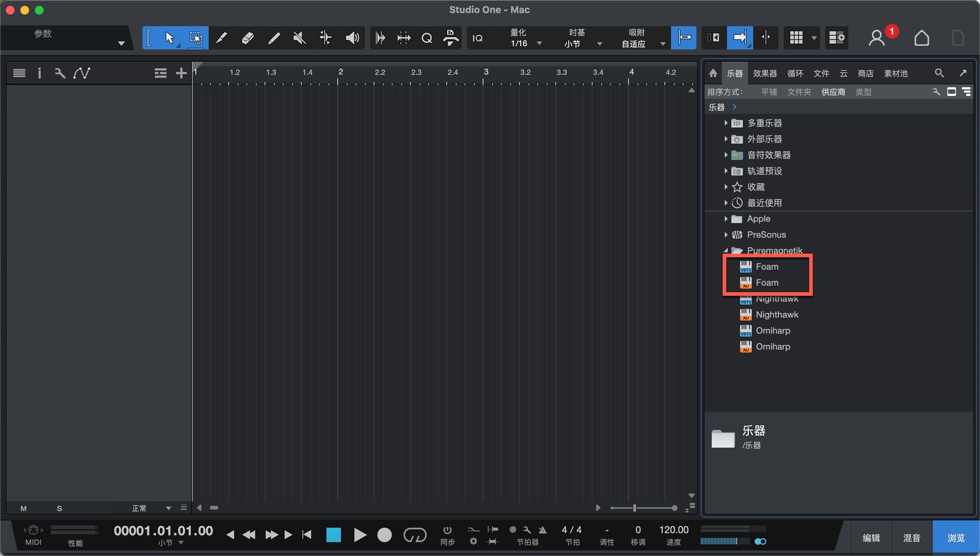
Task: Select the Eraser tool
Action: click(248, 38)
